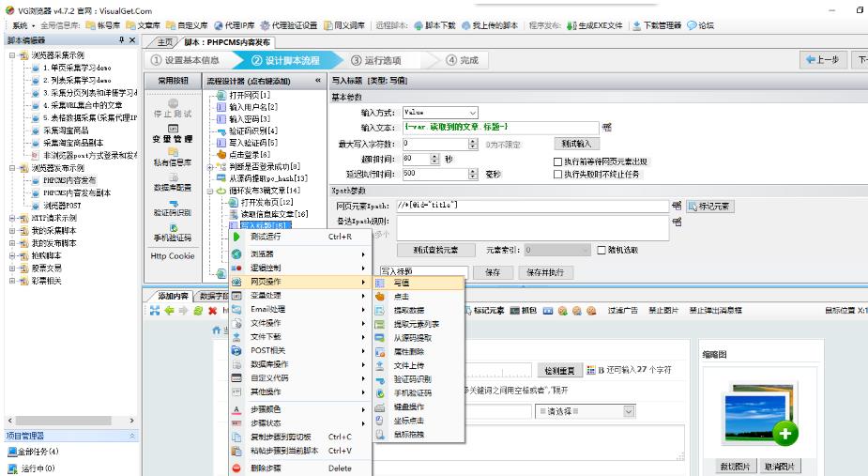Open the 私有信息库 private library icon
Image resolution: width=868 pixels, height=476 pixels.
(173, 152)
